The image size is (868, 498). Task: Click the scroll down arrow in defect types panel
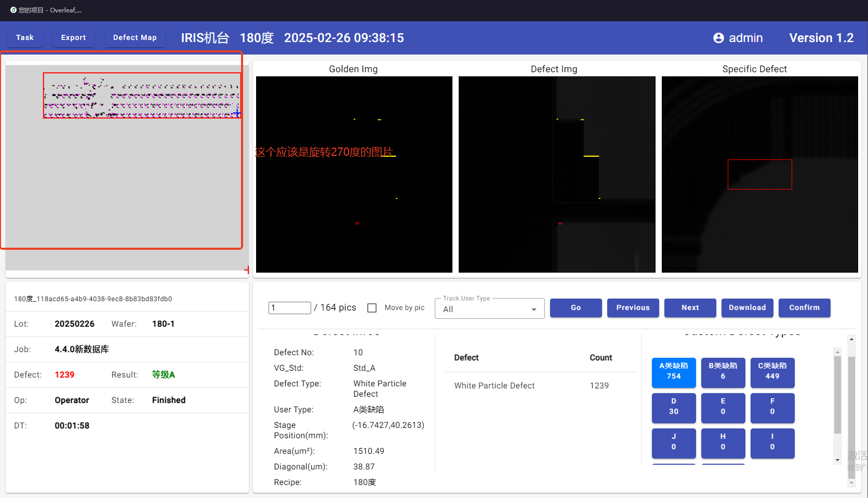pyautogui.click(x=837, y=460)
